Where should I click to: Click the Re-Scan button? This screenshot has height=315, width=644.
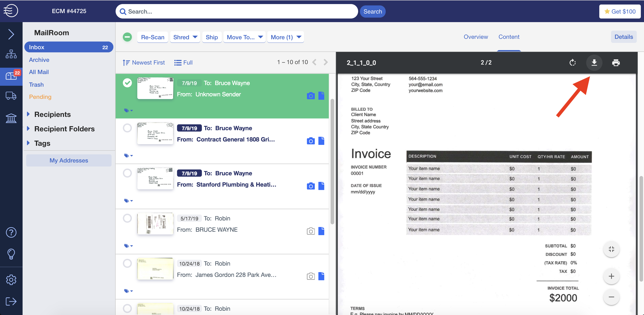pyautogui.click(x=152, y=37)
